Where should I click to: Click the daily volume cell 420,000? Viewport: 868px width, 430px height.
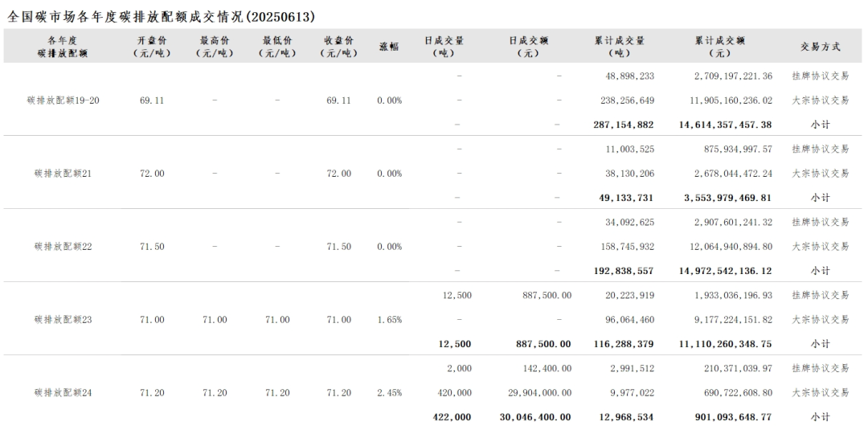(456, 393)
